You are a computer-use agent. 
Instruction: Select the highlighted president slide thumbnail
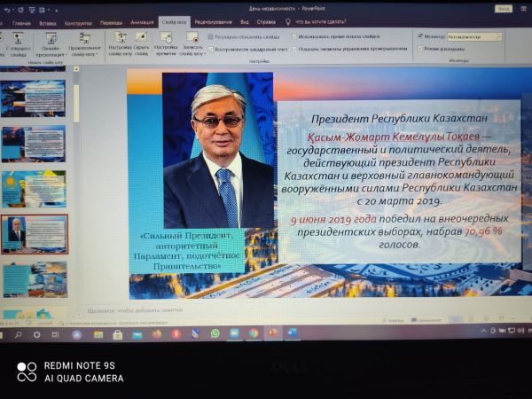pos(34,234)
